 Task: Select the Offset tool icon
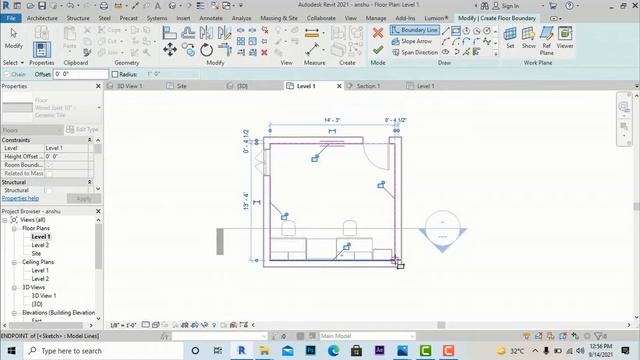pos(188,33)
